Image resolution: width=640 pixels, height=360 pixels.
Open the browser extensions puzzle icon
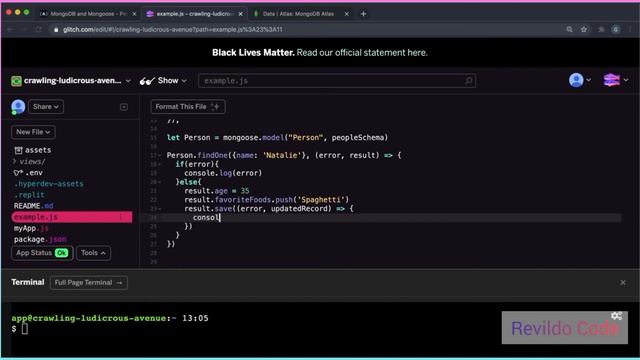[601, 29]
